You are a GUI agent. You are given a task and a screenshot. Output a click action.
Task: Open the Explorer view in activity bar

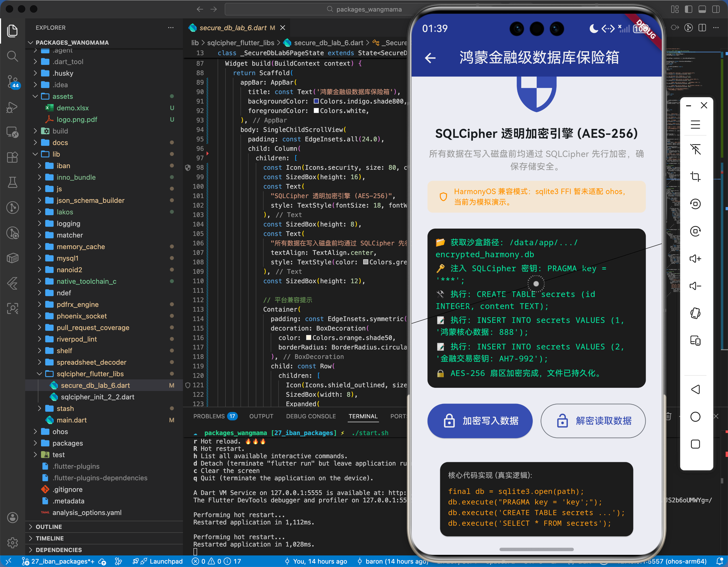pyautogui.click(x=12, y=31)
